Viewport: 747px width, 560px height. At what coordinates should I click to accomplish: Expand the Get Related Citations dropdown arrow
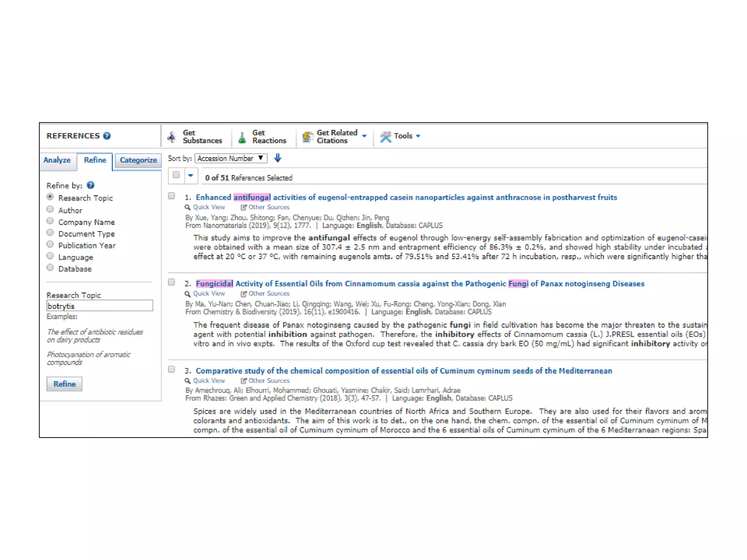pyautogui.click(x=364, y=136)
